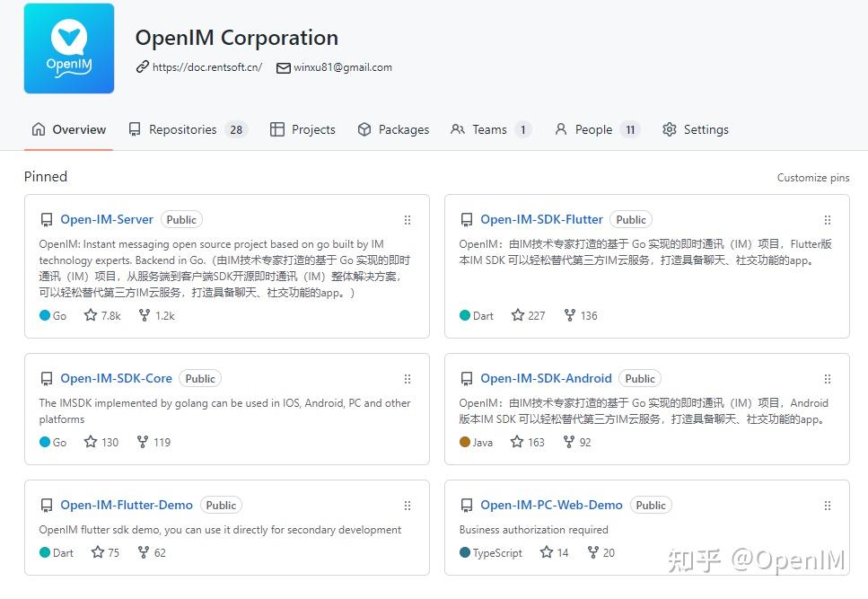Click the fork icon on Open-IM-SDK-Core

click(142, 442)
